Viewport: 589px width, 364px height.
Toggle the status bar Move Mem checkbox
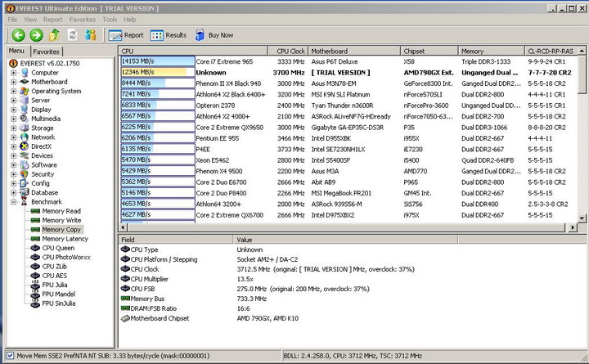tap(10, 355)
